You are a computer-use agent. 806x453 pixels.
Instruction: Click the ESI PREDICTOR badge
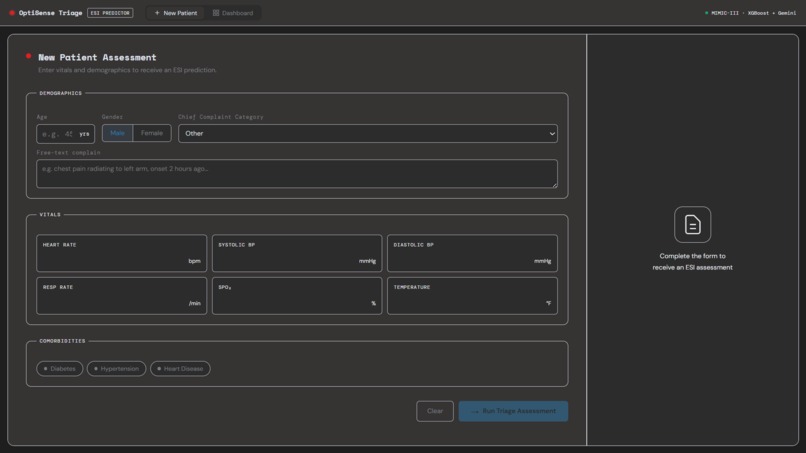coord(110,13)
